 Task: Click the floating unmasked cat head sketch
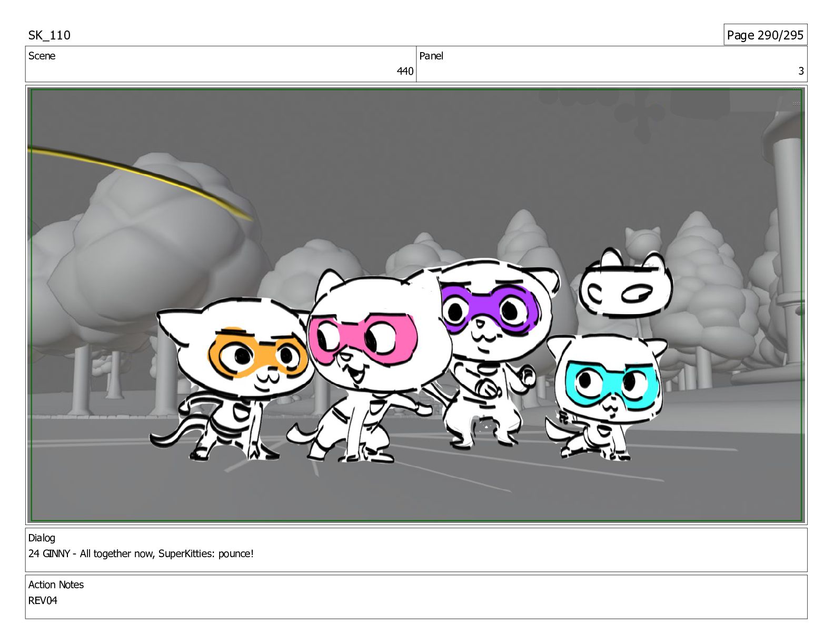(x=626, y=284)
